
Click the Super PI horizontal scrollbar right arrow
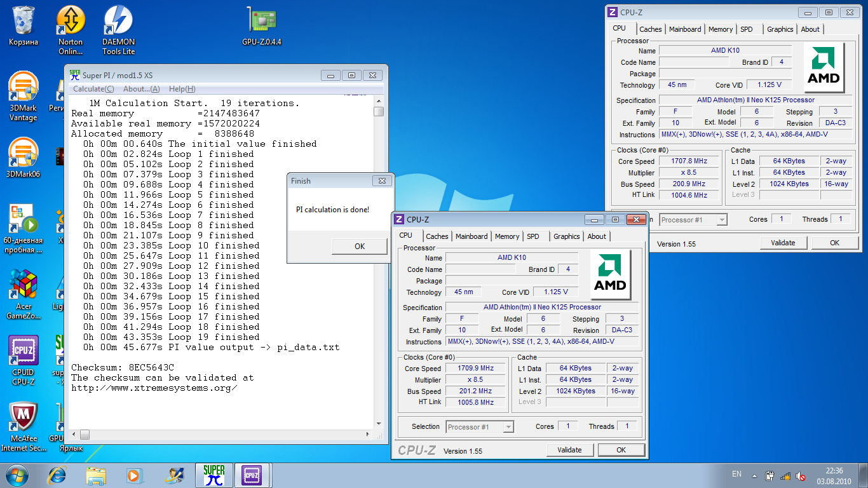click(368, 435)
